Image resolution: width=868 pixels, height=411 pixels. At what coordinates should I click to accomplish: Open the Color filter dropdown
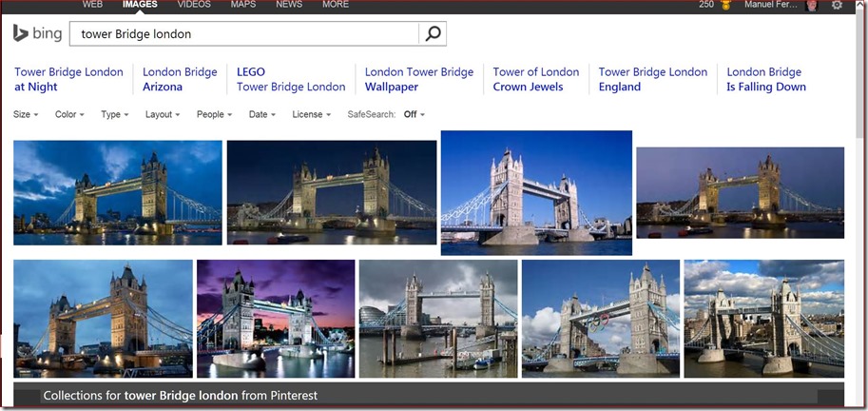(x=69, y=114)
